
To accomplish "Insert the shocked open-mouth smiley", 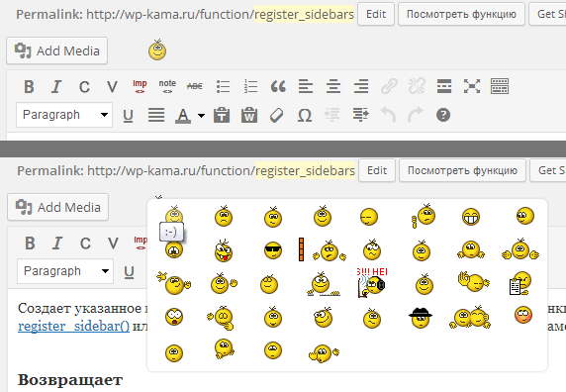I will tap(174, 317).
